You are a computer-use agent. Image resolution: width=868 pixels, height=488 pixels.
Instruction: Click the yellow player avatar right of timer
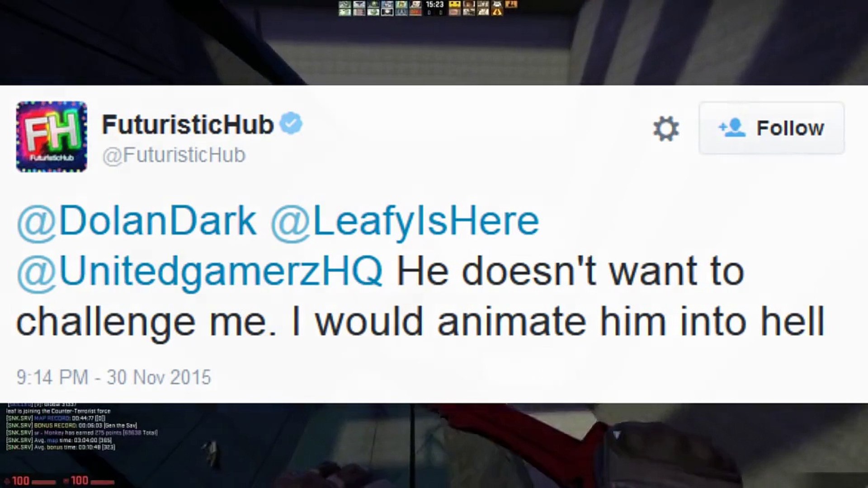(x=455, y=4)
